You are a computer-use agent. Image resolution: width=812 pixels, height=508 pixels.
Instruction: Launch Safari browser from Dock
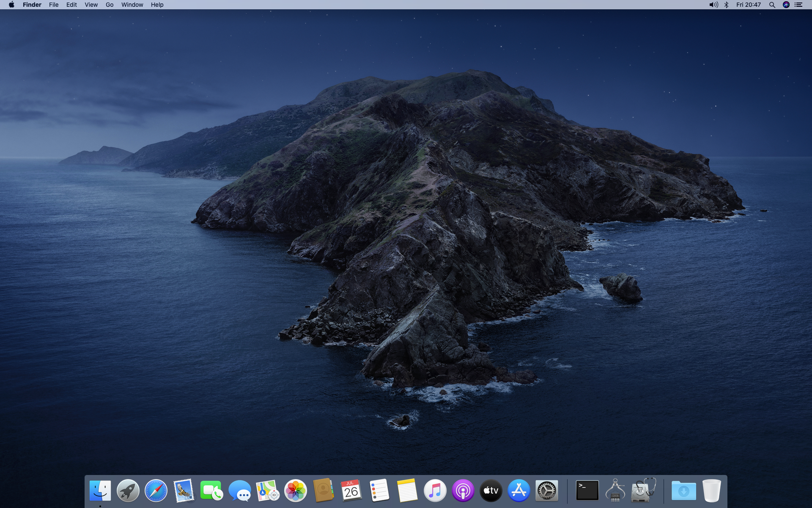(156, 491)
